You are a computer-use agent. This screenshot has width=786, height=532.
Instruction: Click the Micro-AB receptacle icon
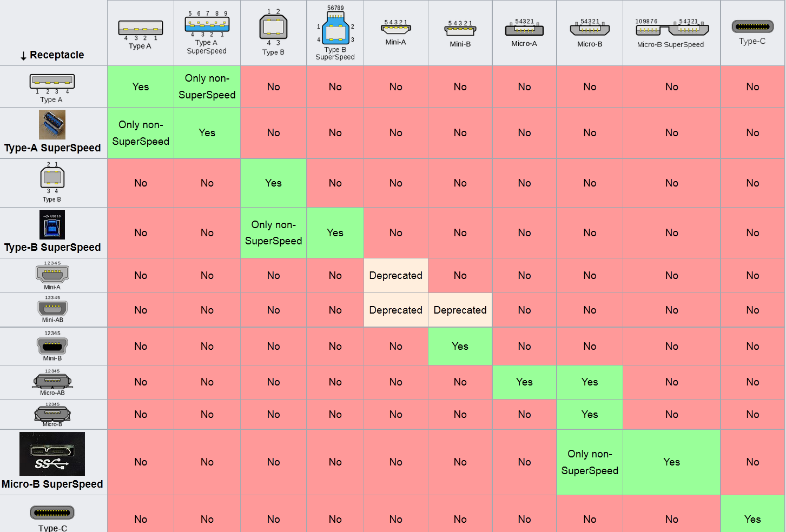52,381
